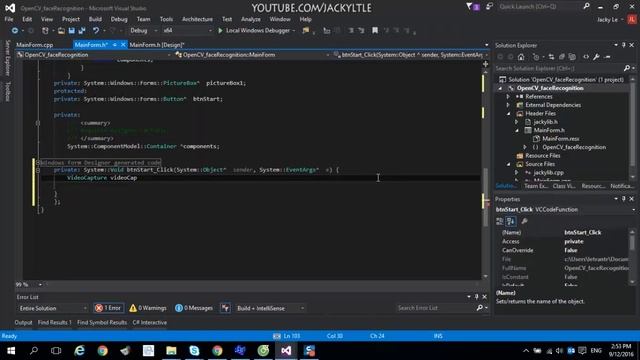Open Skype from the taskbar
640x360 pixels.
tap(194, 351)
